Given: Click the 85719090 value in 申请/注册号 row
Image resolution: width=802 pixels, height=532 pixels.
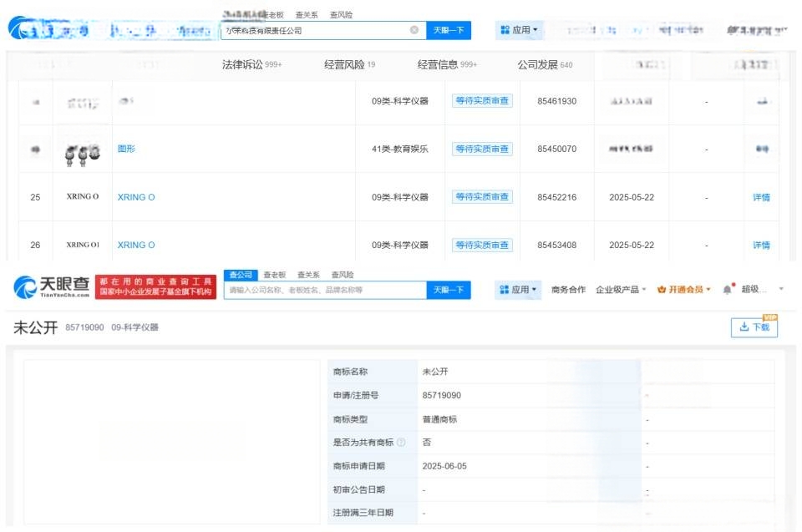Looking at the screenshot, I should coord(441,395).
